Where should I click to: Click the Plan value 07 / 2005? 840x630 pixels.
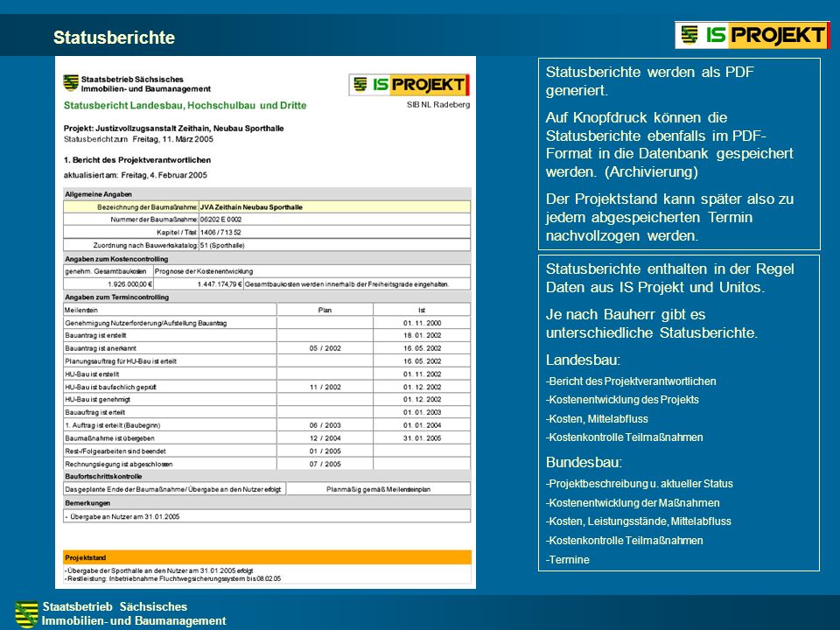click(x=325, y=464)
